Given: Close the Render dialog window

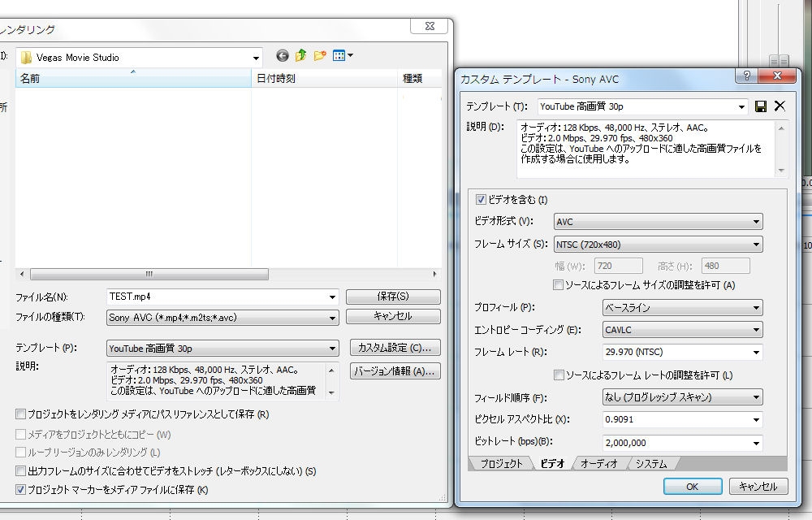Looking at the screenshot, I should pyautogui.click(x=429, y=26).
